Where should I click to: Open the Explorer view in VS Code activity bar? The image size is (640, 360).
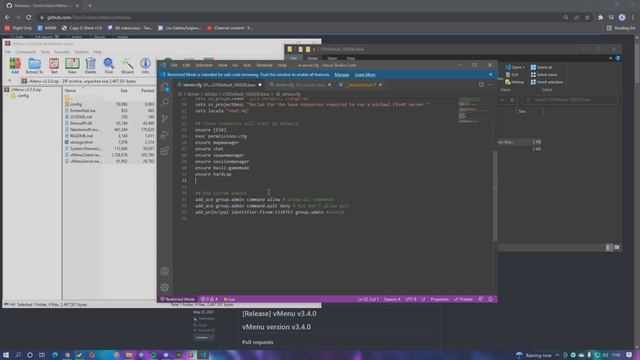coord(165,87)
